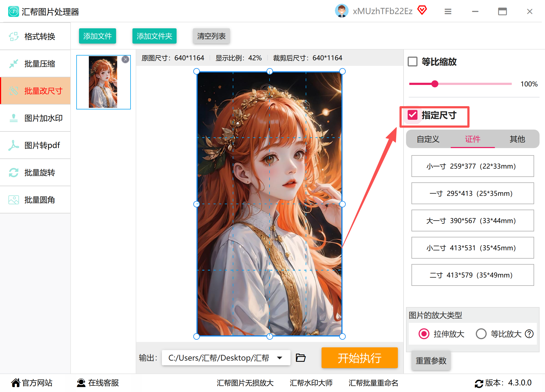Click the batch rounded corners icon
The width and height of the screenshot is (545, 392).
point(14,200)
